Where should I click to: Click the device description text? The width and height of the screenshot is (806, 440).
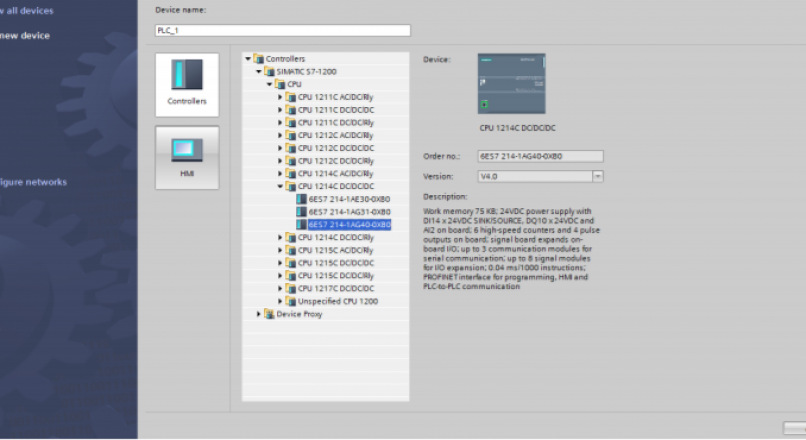pyautogui.click(x=511, y=249)
